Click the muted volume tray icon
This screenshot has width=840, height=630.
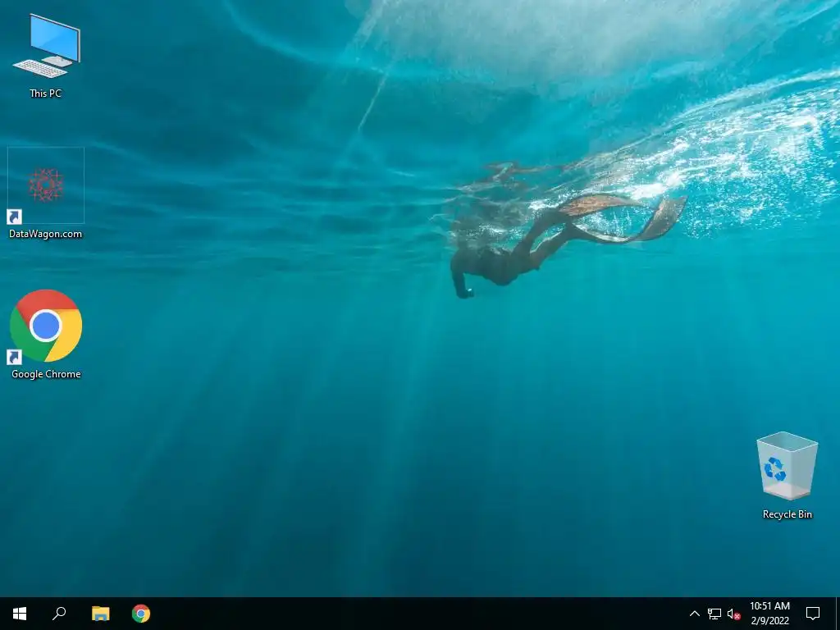point(733,614)
